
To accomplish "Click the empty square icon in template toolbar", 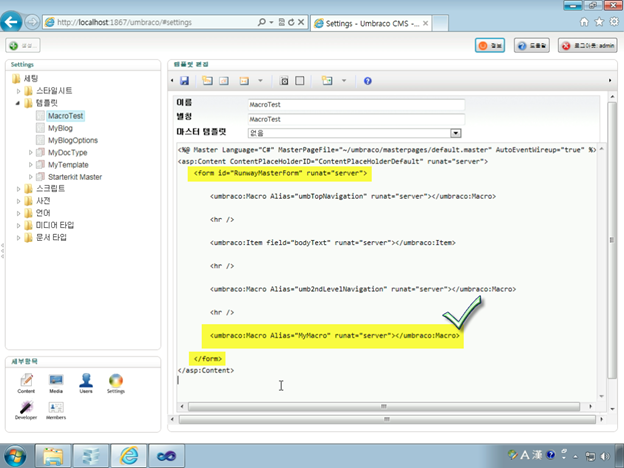I will 300,81.
